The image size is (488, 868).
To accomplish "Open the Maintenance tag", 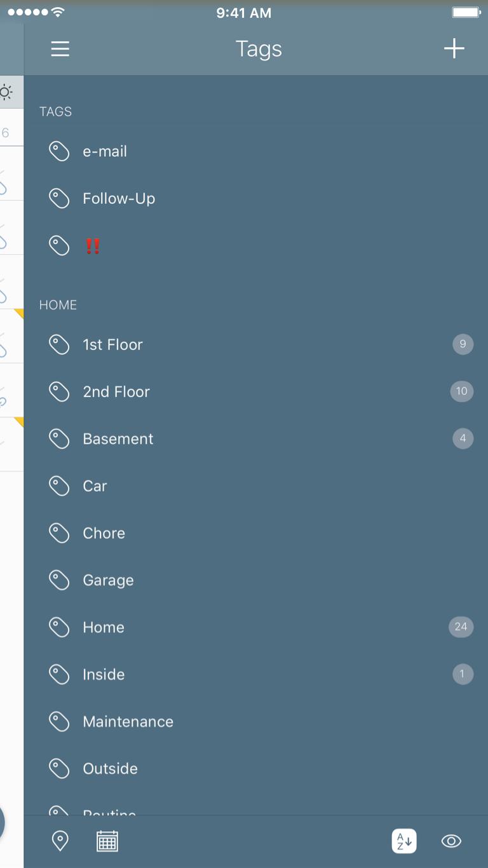I will coord(256,721).
